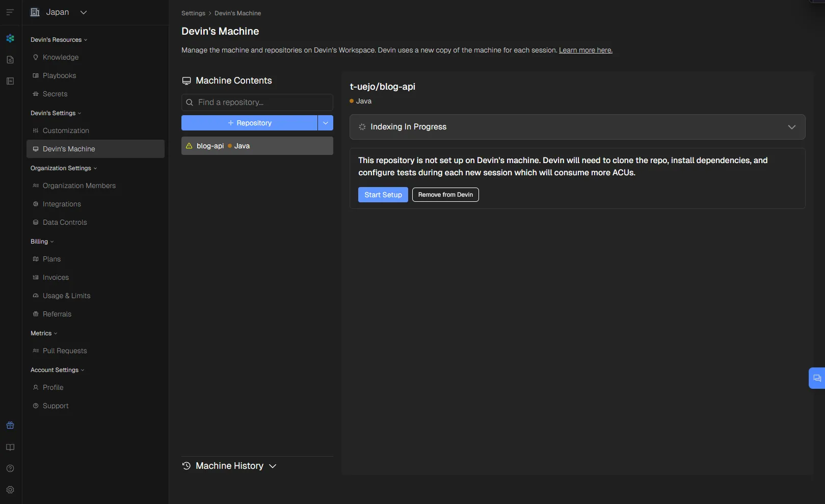The width and height of the screenshot is (825, 504).
Task: Open the Usage & Limits page
Action: pos(66,296)
